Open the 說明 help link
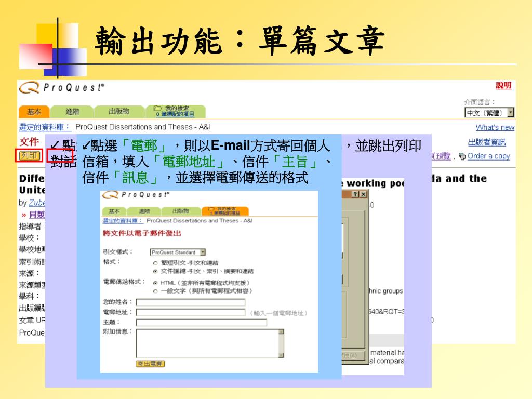Screen dimensions: 532x399 [503, 86]
